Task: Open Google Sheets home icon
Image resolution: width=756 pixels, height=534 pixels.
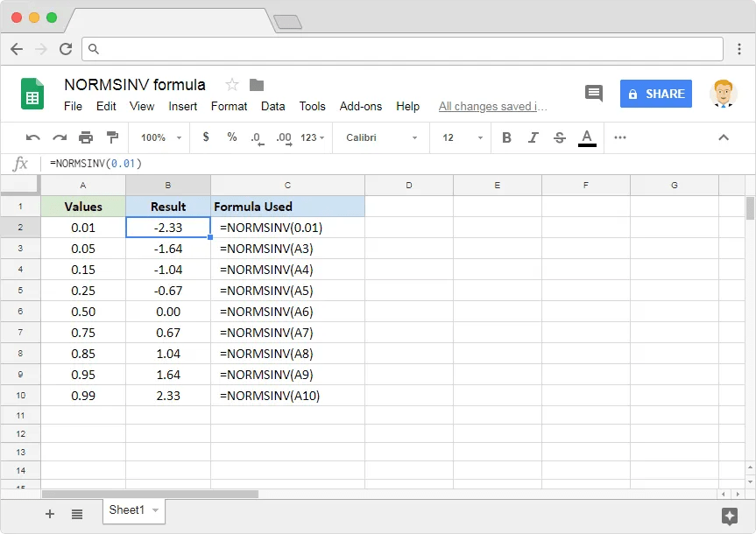Action: click(x=32, y=94)
